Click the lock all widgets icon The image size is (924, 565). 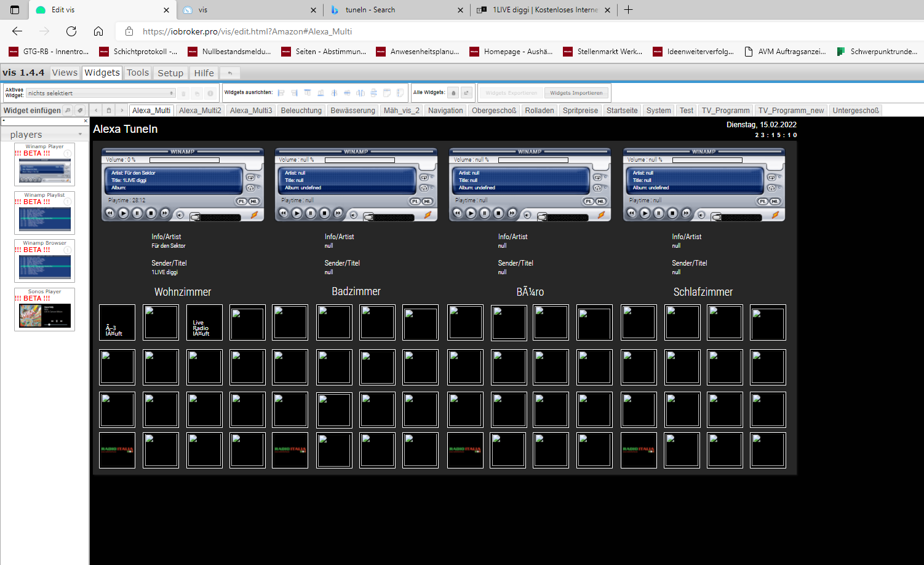point(453,93)
